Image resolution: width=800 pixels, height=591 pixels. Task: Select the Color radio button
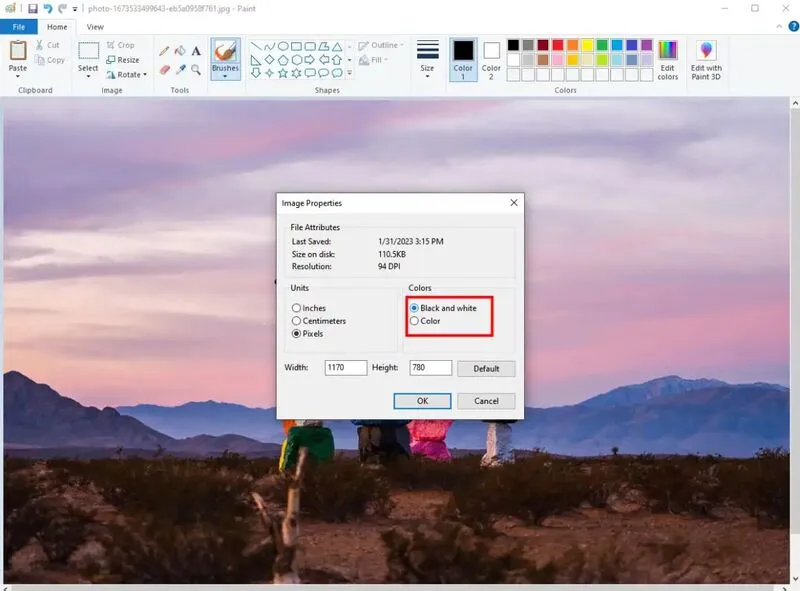[415, 321]
